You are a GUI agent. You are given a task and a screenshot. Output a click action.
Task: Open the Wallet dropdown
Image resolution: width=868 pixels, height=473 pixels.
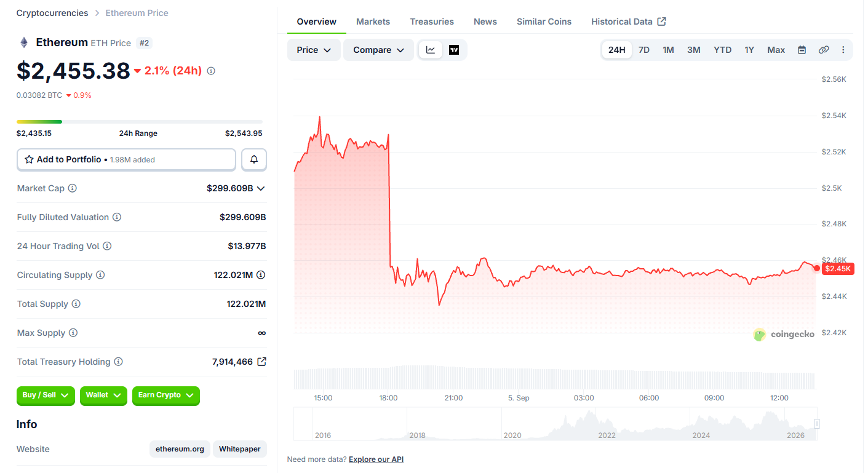click(x=103, y=395)
